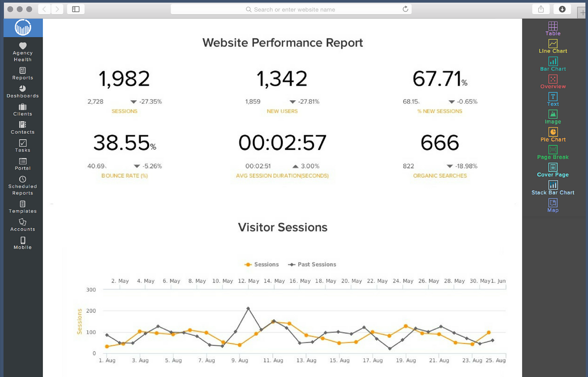Add a Line Chart to the report
588x377 pixels.
[553, 46]
